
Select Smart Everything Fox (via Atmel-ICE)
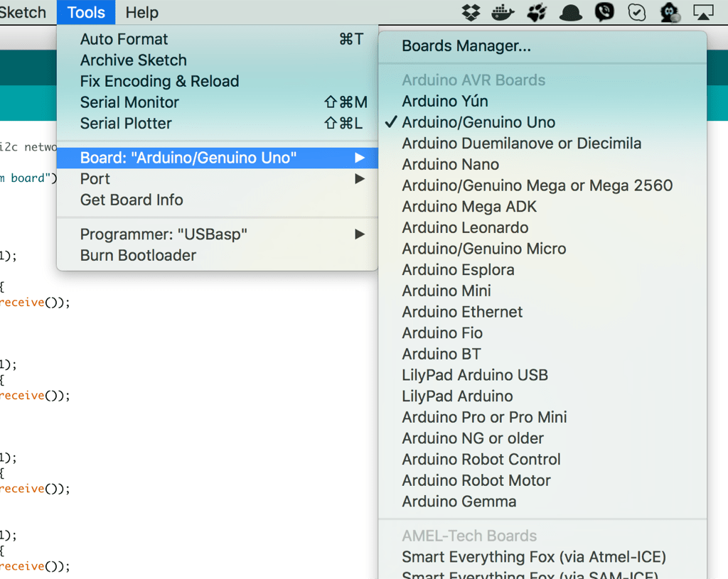(542, 557)
